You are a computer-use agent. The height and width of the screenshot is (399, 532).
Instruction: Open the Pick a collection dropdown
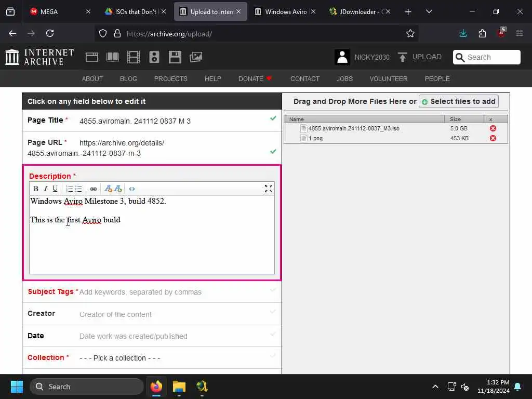(152, 358)
